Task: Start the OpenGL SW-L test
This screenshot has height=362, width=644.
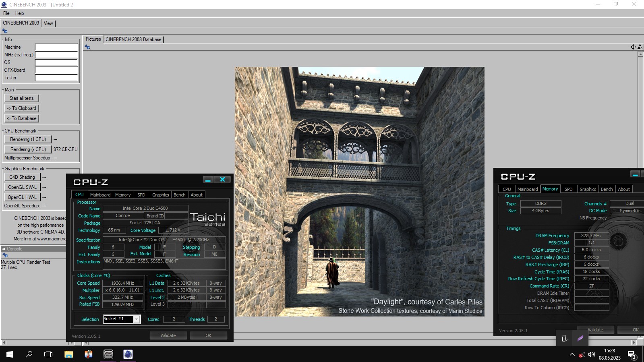Action: [22, 187]
